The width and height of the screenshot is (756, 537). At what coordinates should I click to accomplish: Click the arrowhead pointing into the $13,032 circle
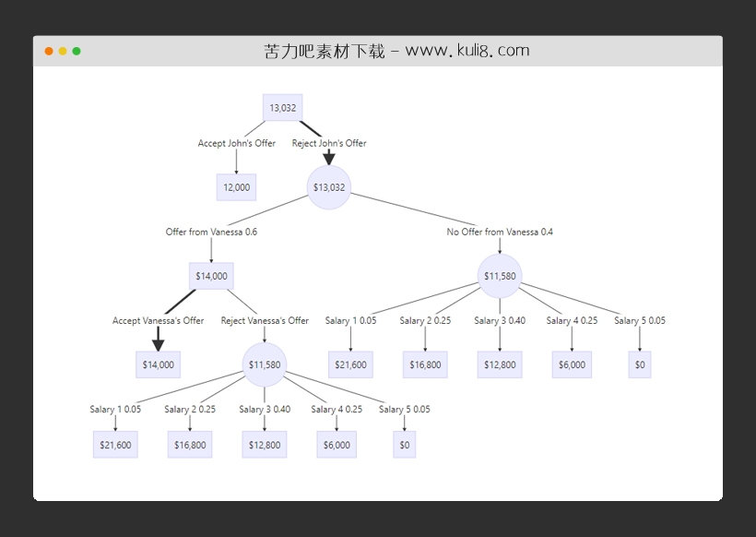(329, 159)
